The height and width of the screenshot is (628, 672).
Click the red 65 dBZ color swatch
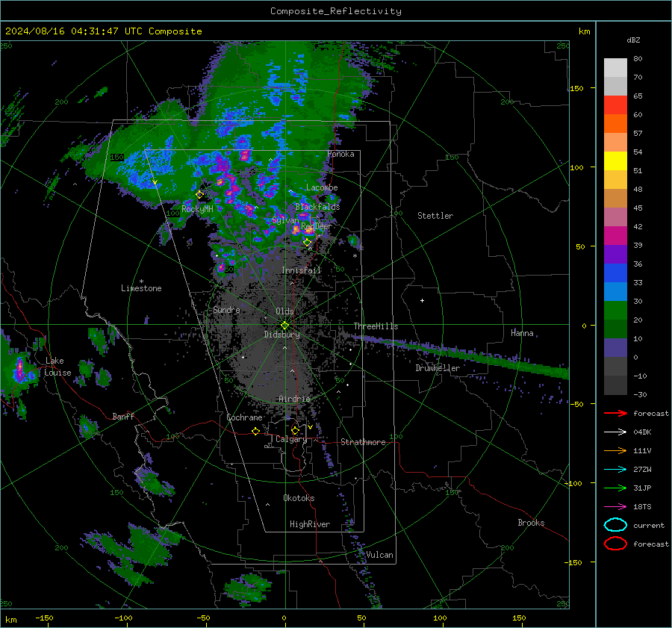tap(615, 105)
